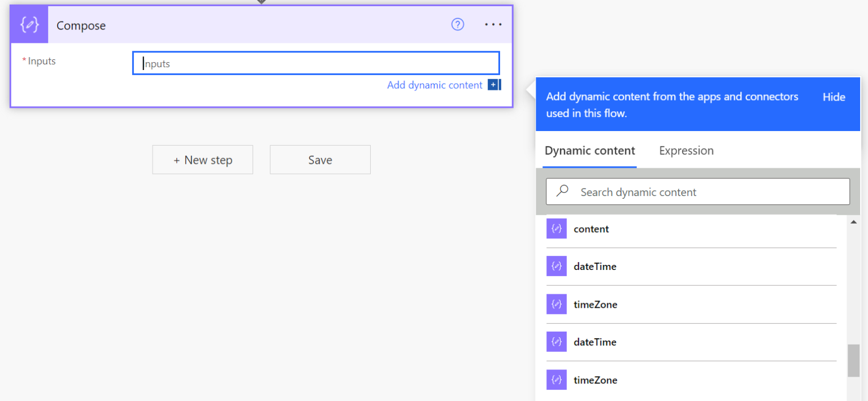Click the New step button
The image size is (868, 401).
[x=202, y=159]
